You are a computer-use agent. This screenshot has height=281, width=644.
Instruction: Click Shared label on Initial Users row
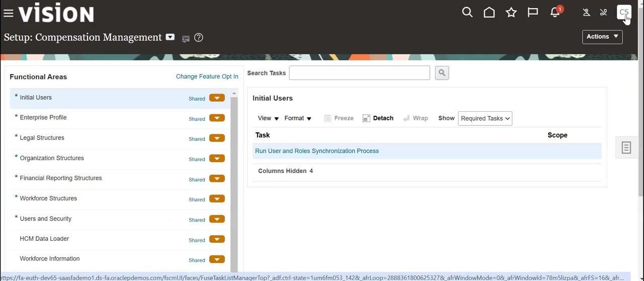pos(197,99)
